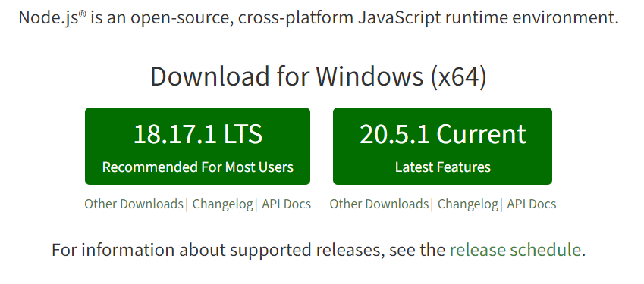Open the Changelog for 18.17.1 LTS

222,204
